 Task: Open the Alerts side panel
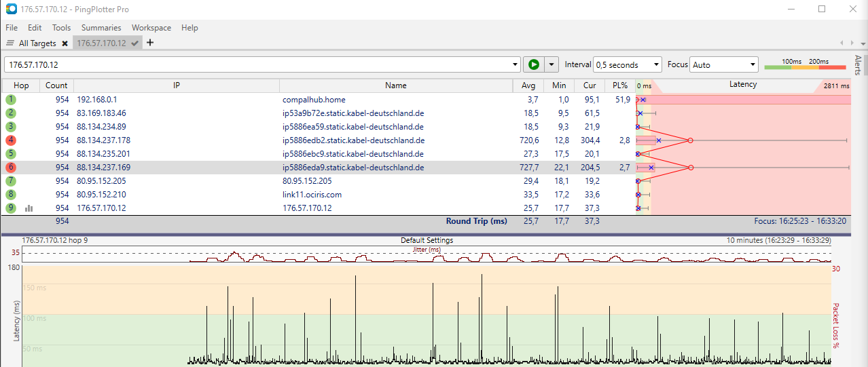[x=858, y=64]
